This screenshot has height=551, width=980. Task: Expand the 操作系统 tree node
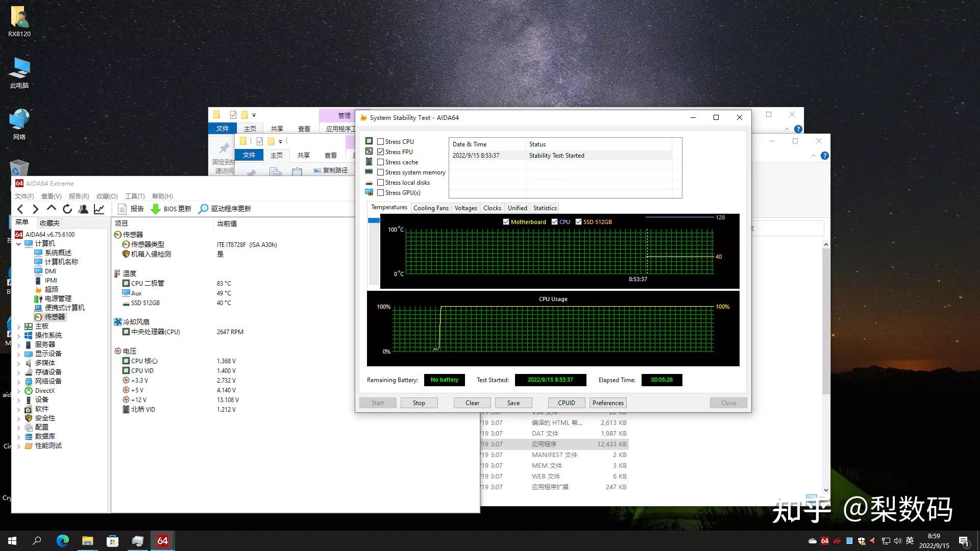[x=19, y=335]
